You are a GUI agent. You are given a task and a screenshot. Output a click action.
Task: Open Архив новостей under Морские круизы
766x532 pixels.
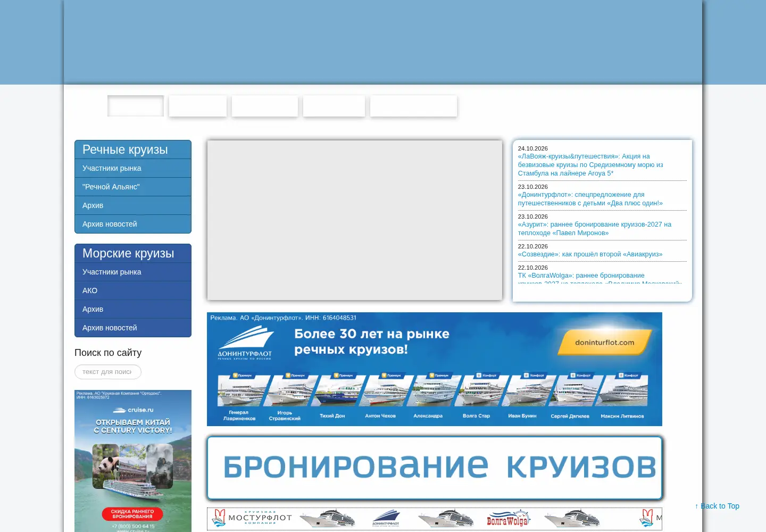133,328
